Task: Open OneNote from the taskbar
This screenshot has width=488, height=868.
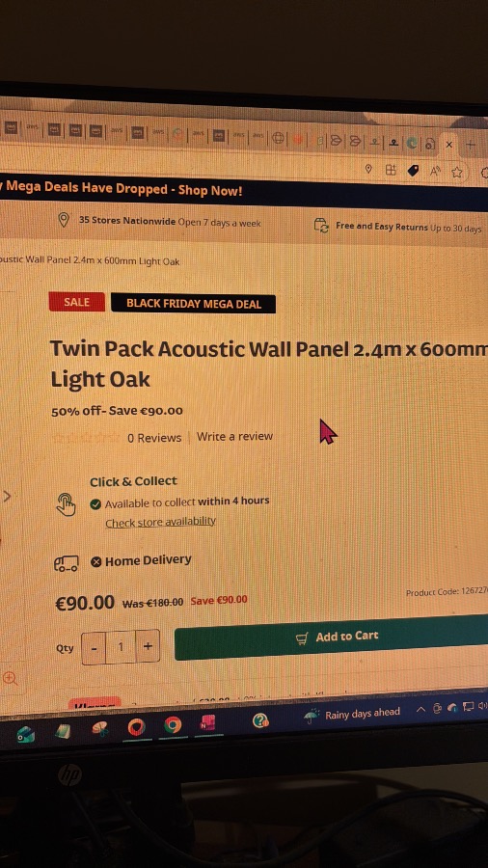Action: coord(207,723)
